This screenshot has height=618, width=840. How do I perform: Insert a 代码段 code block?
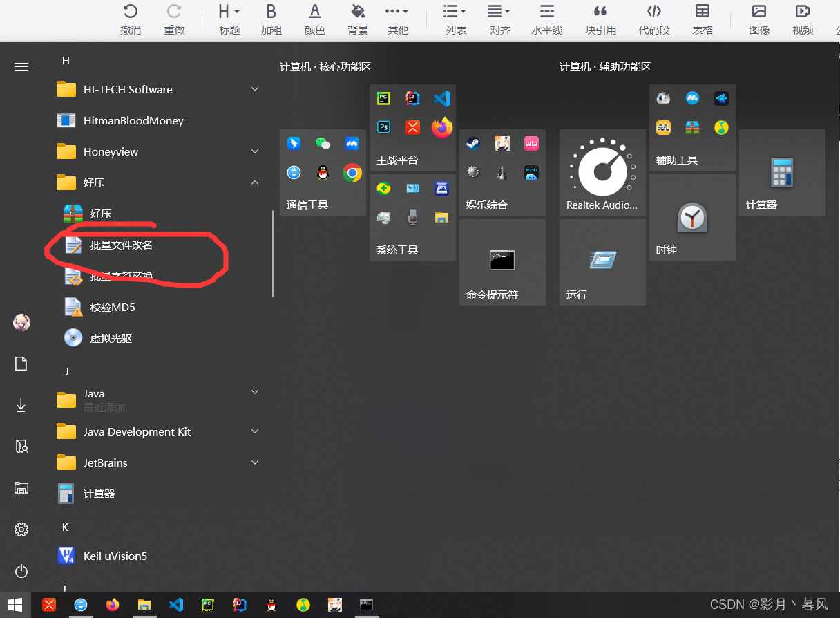[x=653, y=19]
